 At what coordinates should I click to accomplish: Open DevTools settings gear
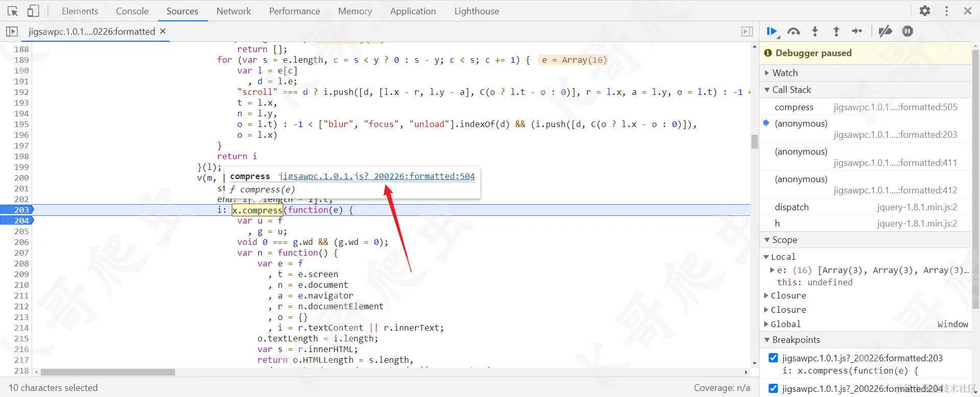[x=925, y=11]
